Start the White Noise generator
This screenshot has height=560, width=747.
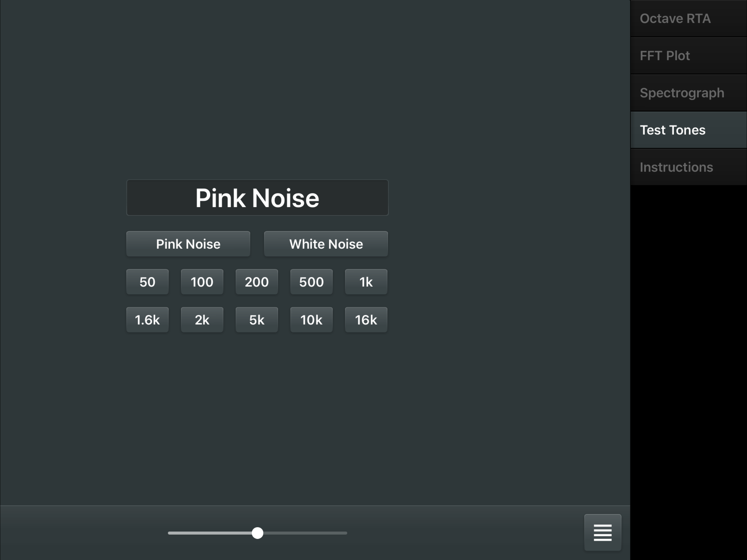click(326, 244)
